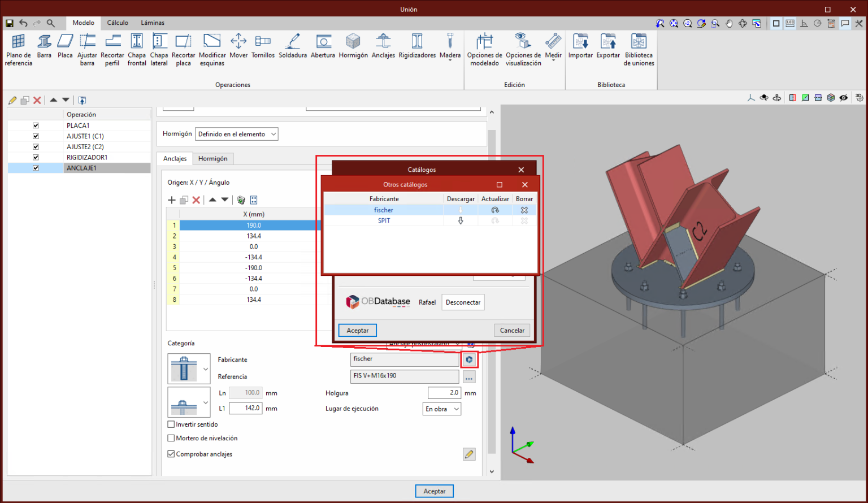
Task: Update the fischer catalog
Action: tap(495, 210)
